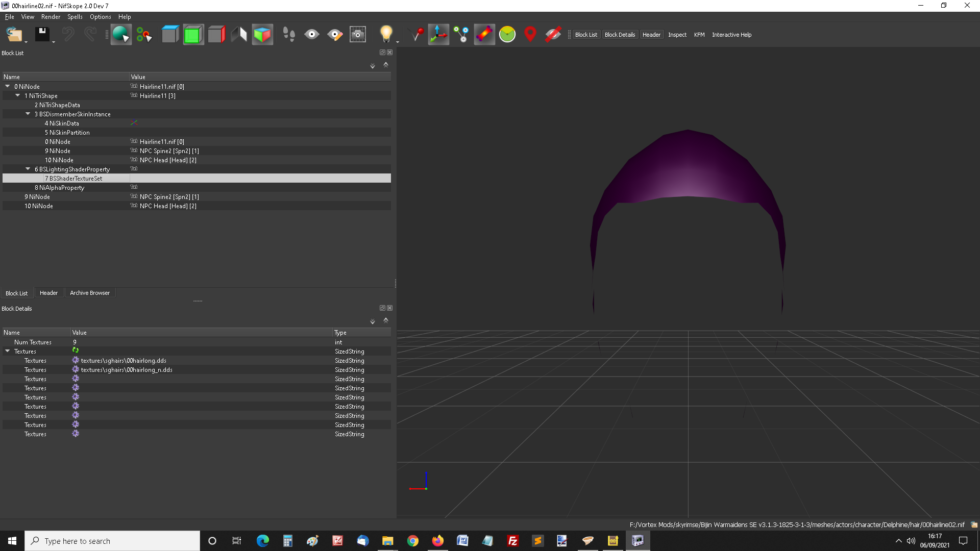Select the Front view green cube icon
The image size is (980, 551).
193,34
